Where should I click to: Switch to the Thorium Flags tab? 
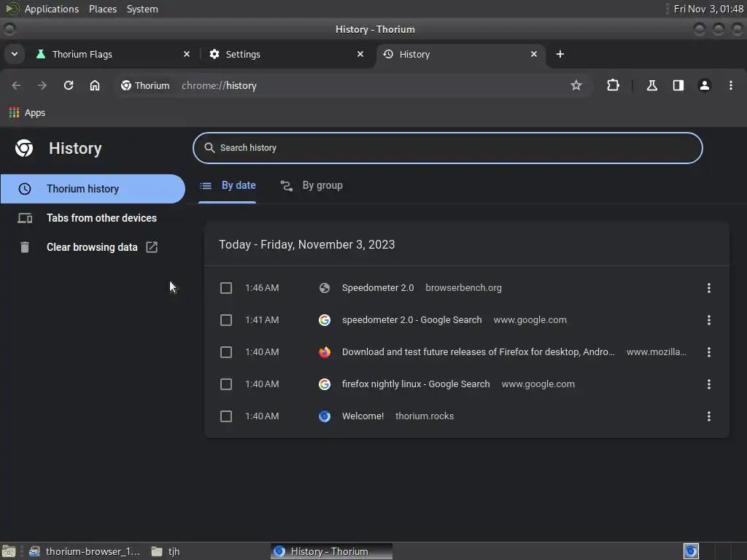(x=112, y=54)
